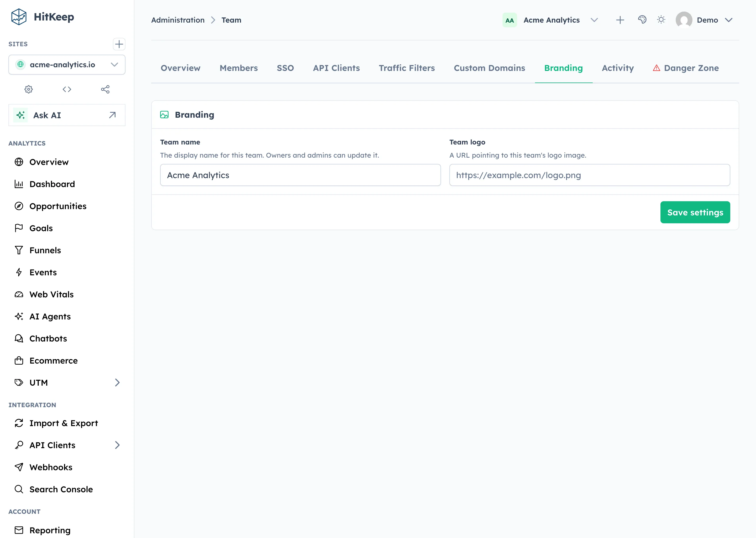Open the Dashboard sidebar item
Screen dimensions: 756x538
67,184
